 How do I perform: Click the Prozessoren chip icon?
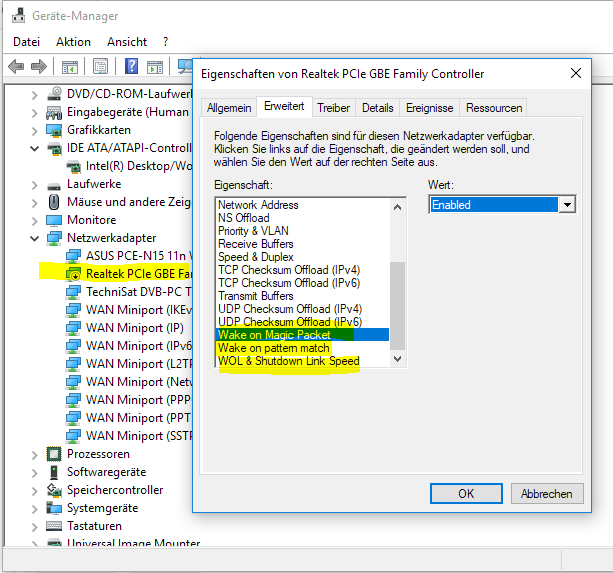pos(54,454)
